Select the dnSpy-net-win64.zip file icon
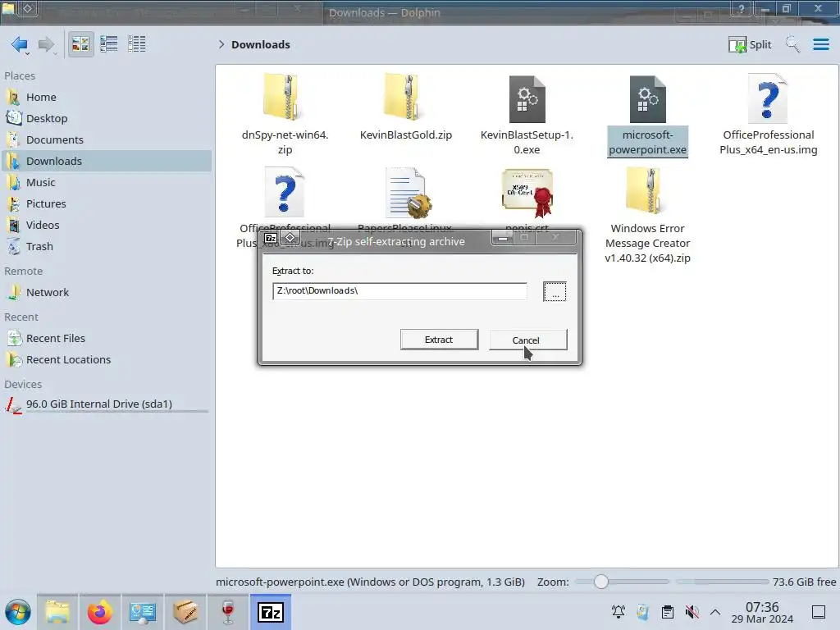This screenshot has width=840, height=630. pyautogui.click(x=285, y=98)
